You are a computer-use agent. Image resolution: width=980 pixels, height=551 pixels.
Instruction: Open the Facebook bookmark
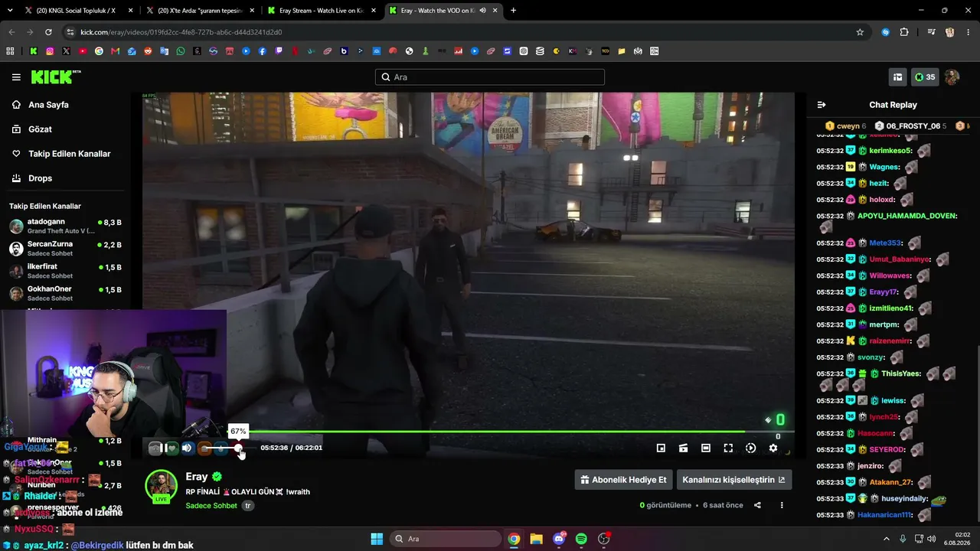click(x=263, y=51)
